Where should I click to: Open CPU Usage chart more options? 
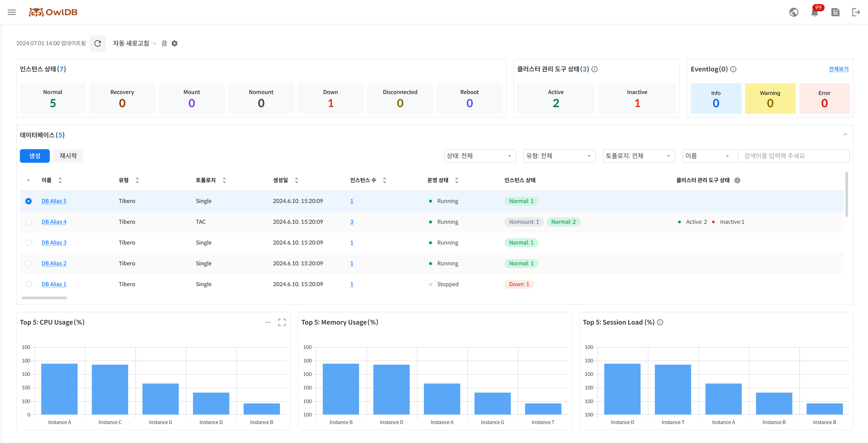point(268,322)
